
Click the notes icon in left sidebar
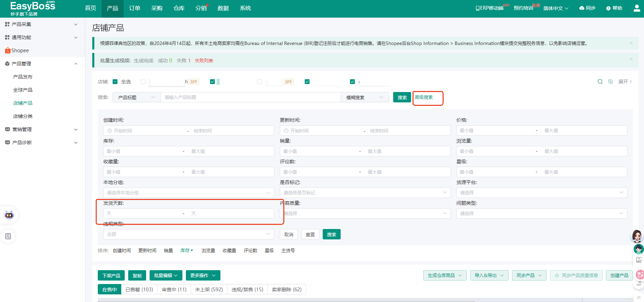[8, 236]
